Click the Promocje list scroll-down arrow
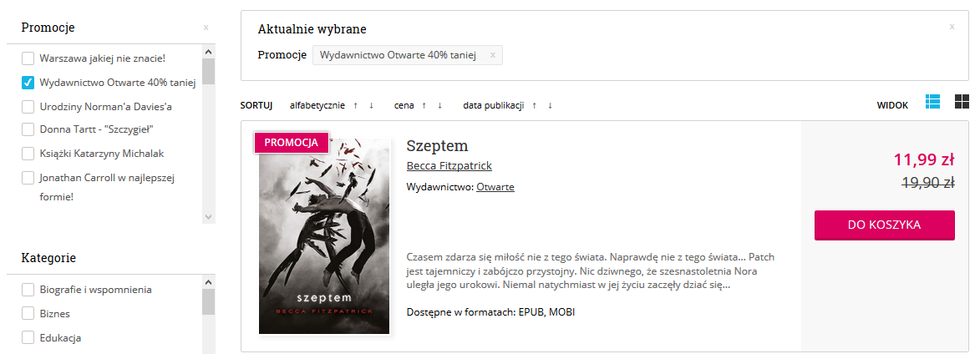The height and width of the screenshot is (359, 980). pos(209,217)
